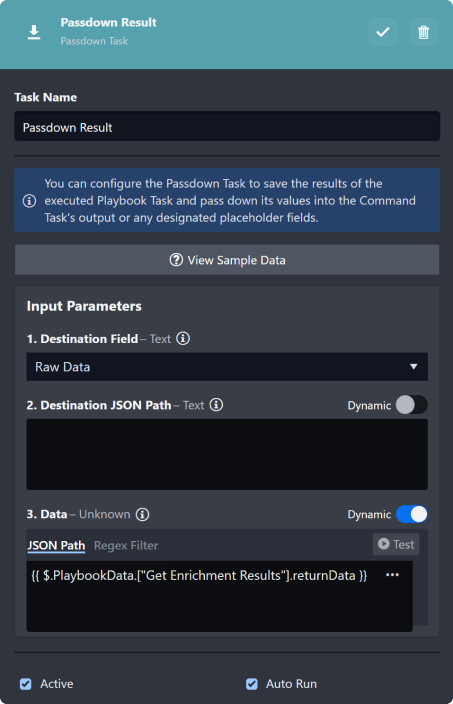Select the JSON Path tab
The height and width of the screenshot is (704, 453).
tap(56, 546)
